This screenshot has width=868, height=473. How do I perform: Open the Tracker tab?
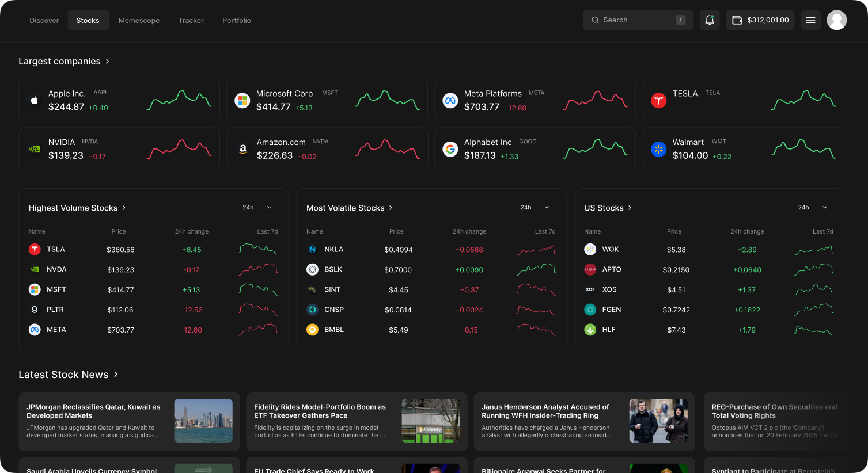(x=191, y=20)
